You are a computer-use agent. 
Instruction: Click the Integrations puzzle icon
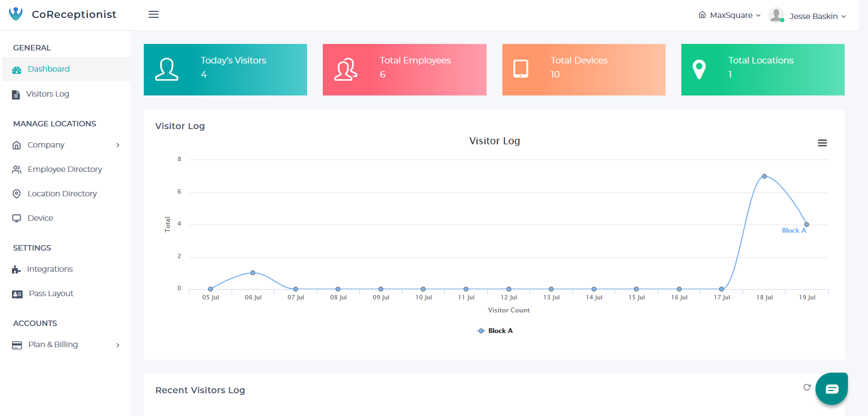tap(16, 270)
